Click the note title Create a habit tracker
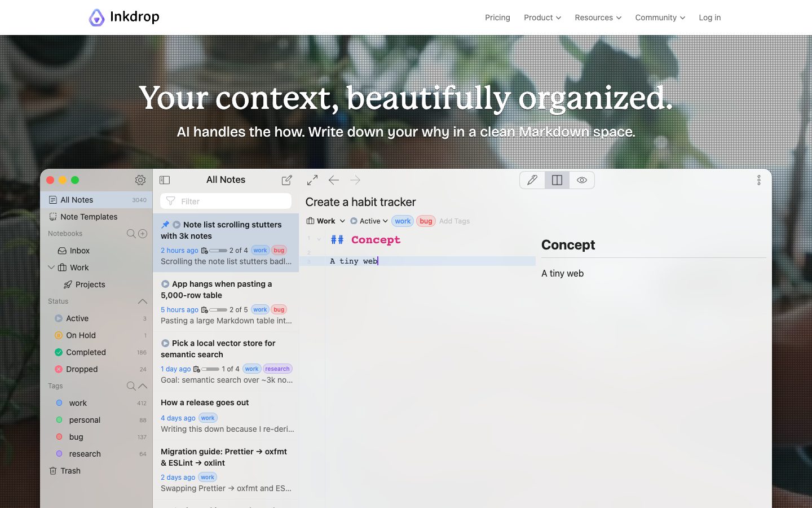This screenshot has width=812, height=508. tap(361, 202)
